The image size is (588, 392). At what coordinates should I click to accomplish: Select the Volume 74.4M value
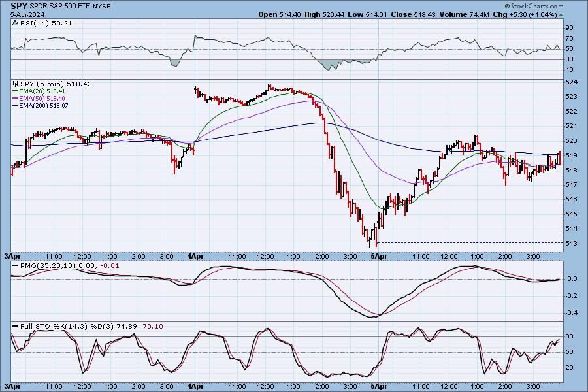click(465, 14)
